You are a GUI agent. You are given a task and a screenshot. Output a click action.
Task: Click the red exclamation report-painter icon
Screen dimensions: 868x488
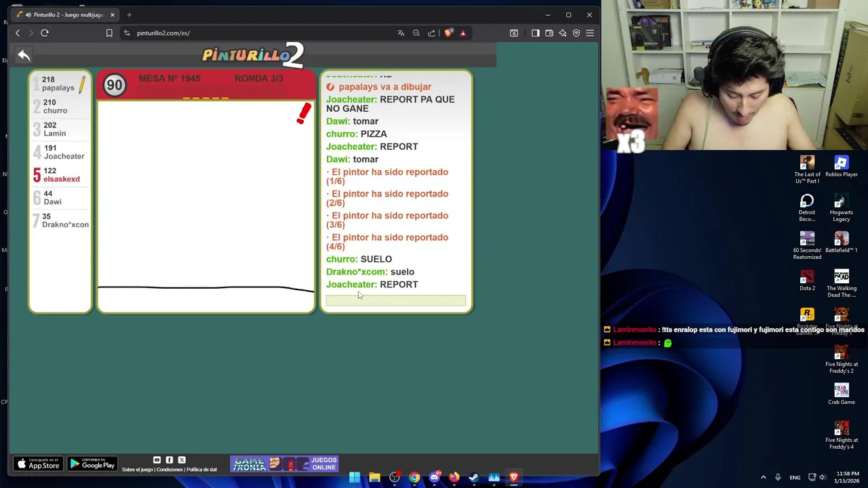[304, 113]
